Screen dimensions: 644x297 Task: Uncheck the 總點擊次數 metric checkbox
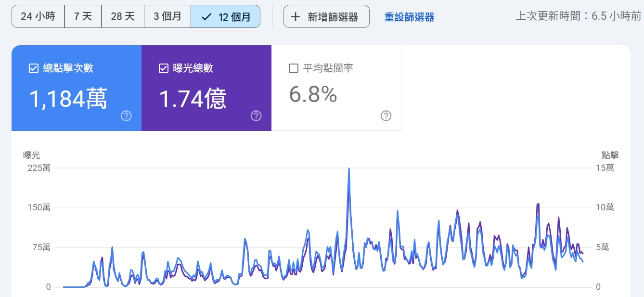point(33,68)
